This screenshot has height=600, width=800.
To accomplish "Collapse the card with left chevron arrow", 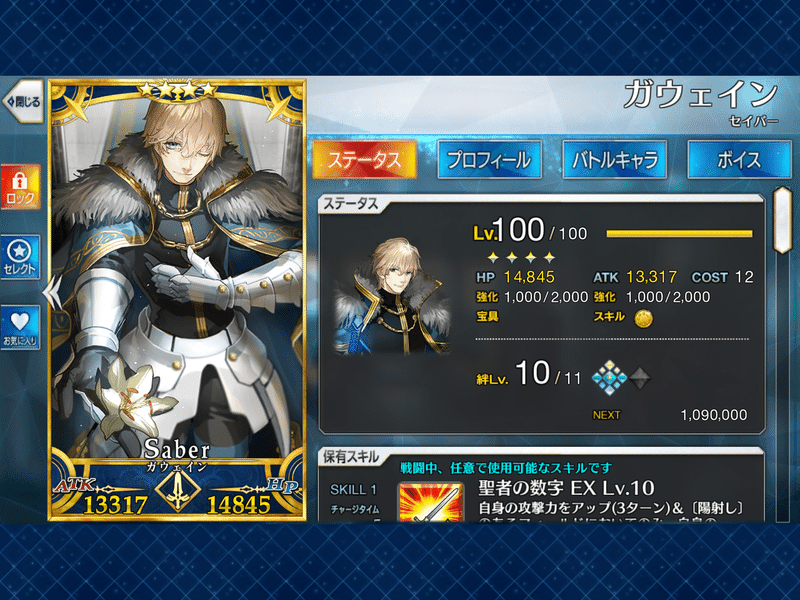I will (52, 293).
